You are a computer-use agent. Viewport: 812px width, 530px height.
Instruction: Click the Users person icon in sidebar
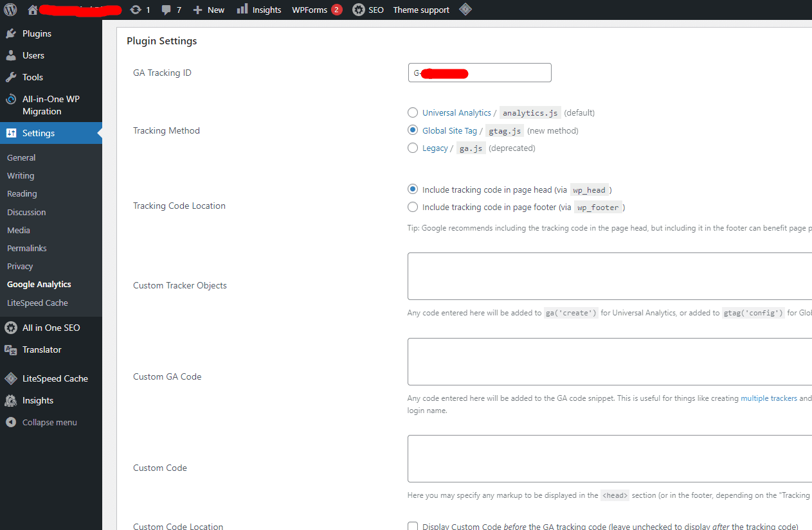(11, 55)
